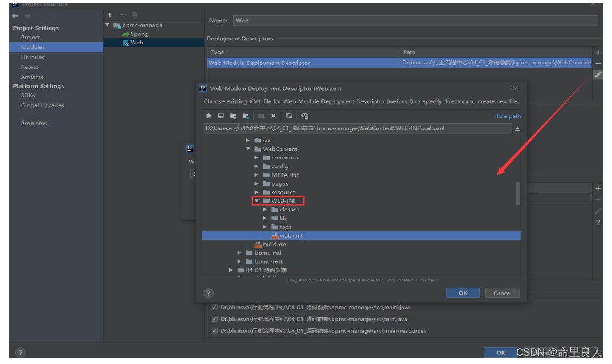Delete selected file using the X toolbar icon
This screenshot has width=612, height=364.
(x=273, y=116)
